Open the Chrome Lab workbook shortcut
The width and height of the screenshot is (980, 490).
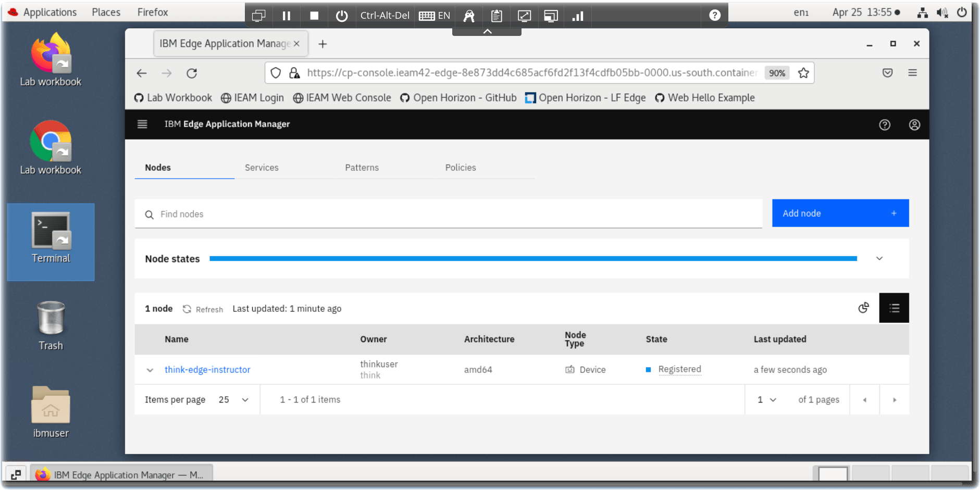pos(51,147)
